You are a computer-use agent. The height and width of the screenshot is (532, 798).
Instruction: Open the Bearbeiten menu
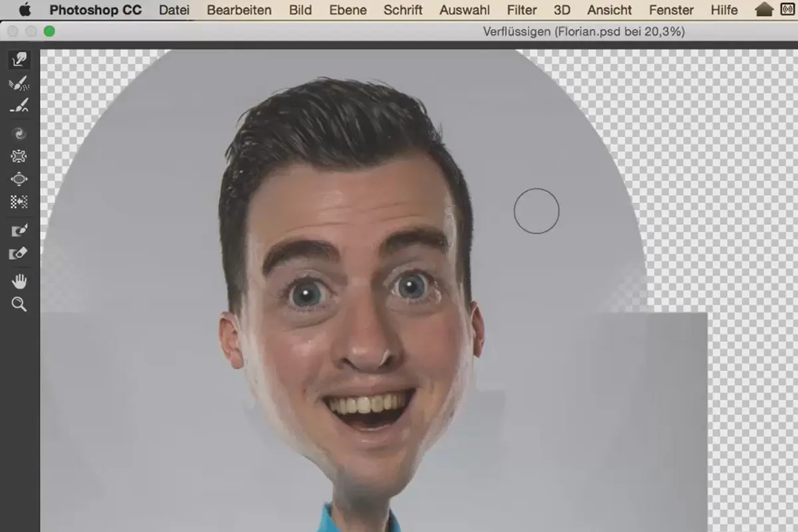(x=239, y=10)
